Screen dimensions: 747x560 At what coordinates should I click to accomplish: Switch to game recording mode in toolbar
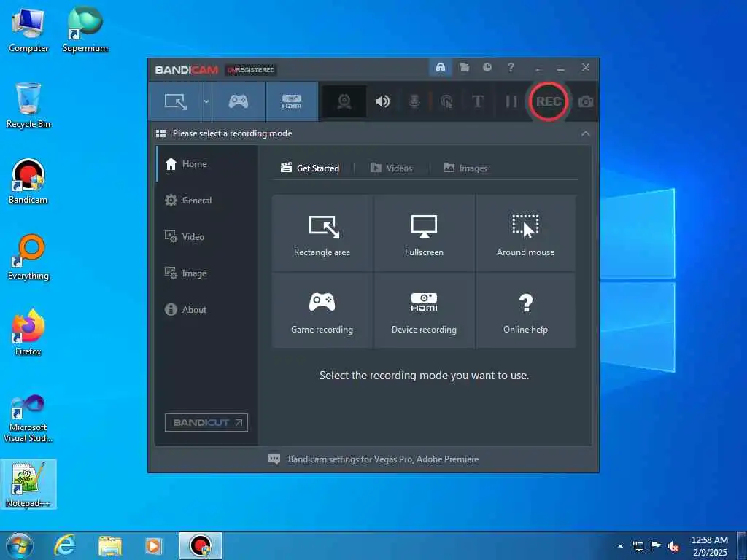239,101
